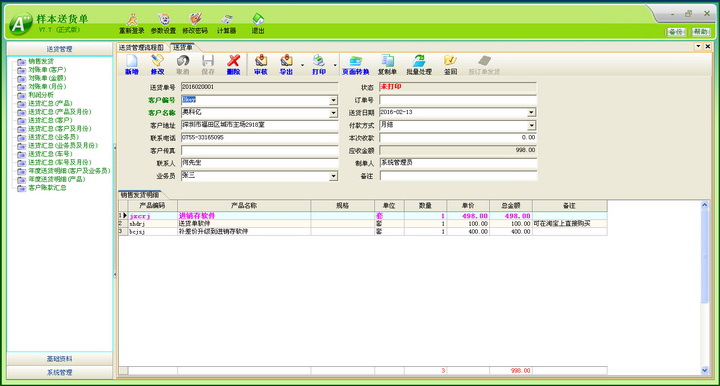720x386 pixels.
Task: Click the 本次收款 amount field
Action: click(x=458, y=138)
